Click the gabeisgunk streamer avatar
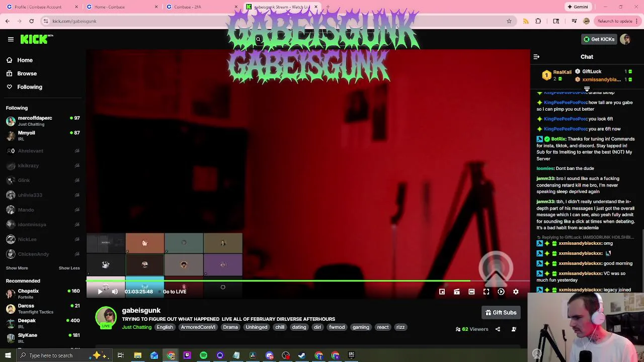 point(106,317)
